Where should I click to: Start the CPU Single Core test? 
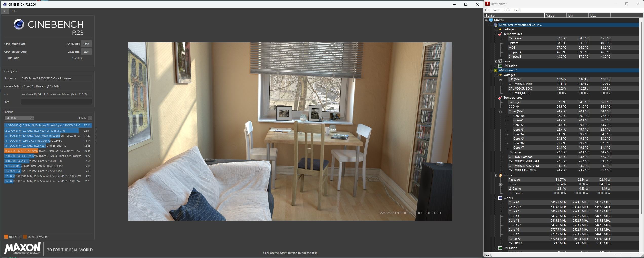(86, 52)
